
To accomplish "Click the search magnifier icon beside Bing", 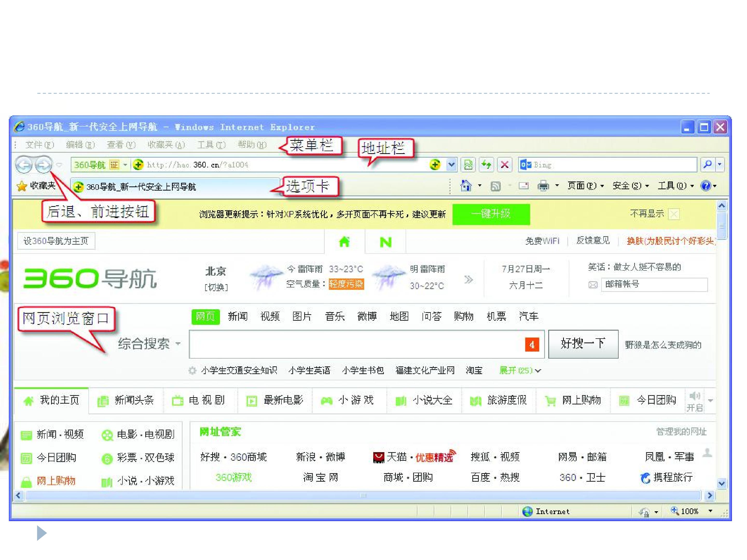I will pos(707,165).
